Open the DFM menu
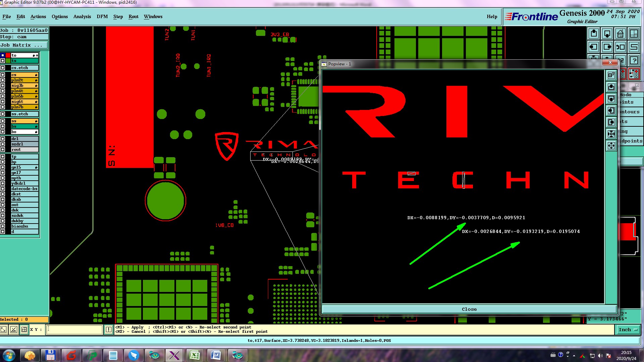 tap(102, 16)
